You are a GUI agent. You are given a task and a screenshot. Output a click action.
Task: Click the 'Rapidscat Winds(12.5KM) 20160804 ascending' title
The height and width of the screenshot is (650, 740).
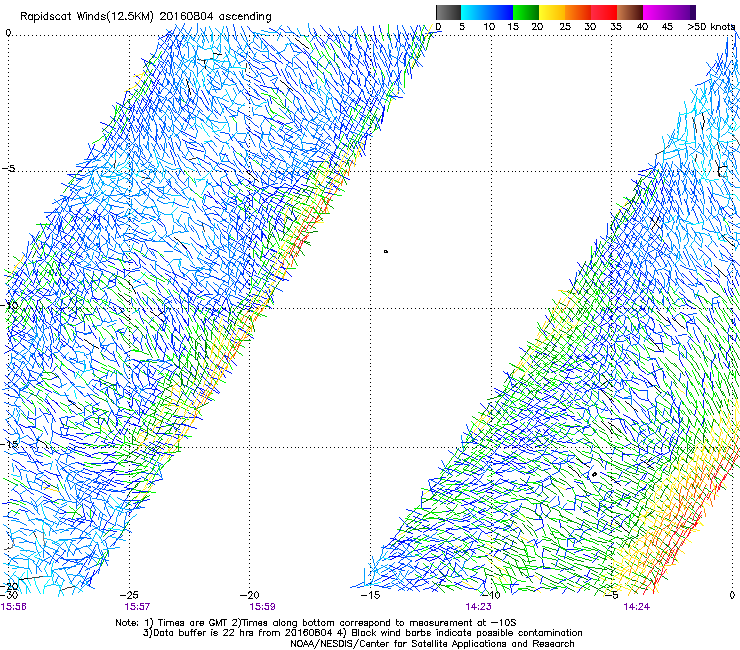[x=145, y=17]
